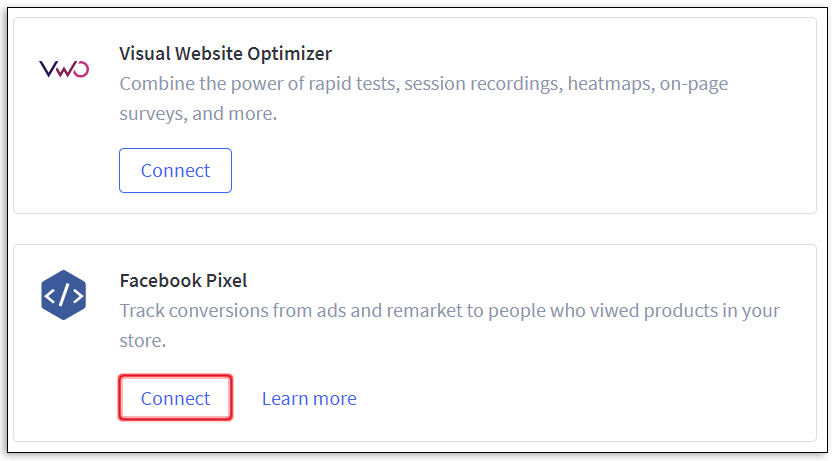Click "surveys, and more." text line
Image resolution: width=836 pixels, height=461 pixels.
197,114
